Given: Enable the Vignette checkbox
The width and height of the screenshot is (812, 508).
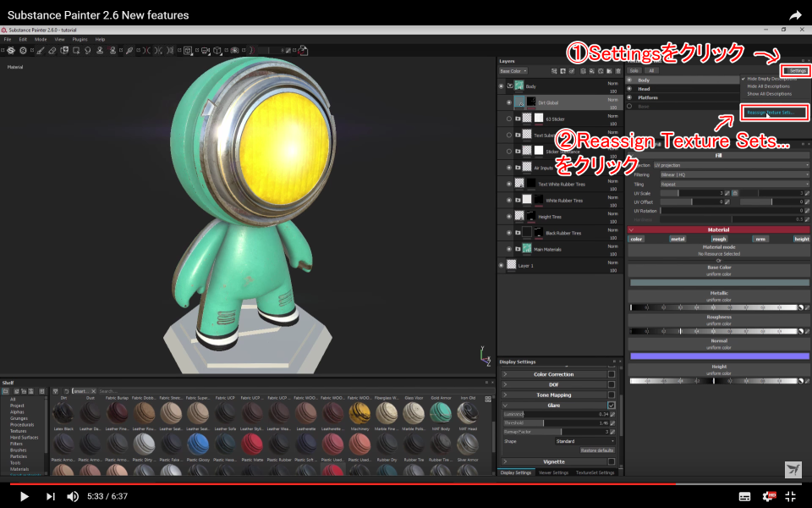Looking at the screenshot, I should tap(611, 461).
